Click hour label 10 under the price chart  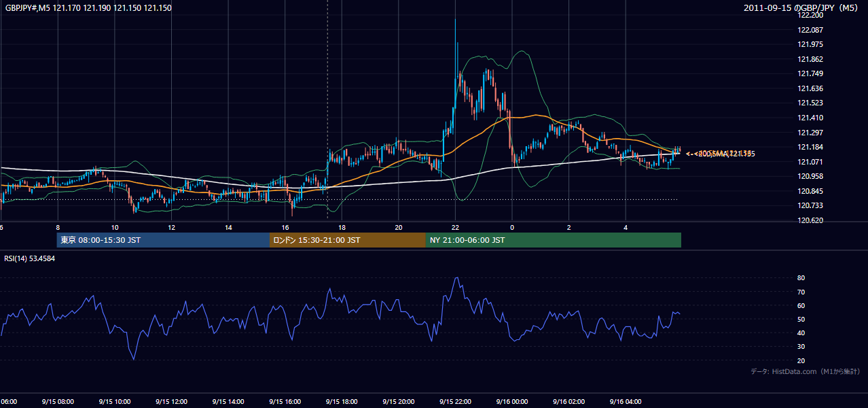pyautogui.click(x=115, y=227)
